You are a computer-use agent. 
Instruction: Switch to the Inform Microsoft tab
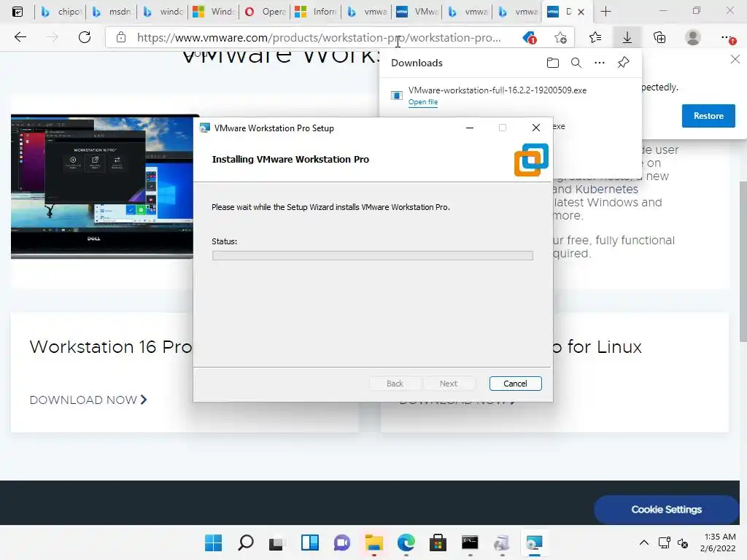click(315, 12)
